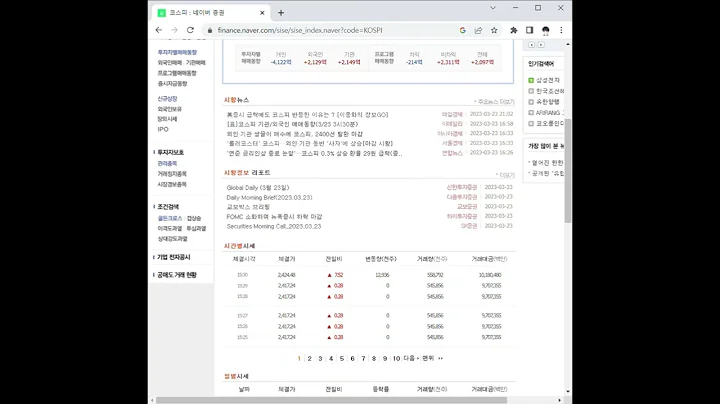The width and height of the screenshot is (720, 404).
Task: Click the tab search chevron in title bar
Action: (493, 8)
